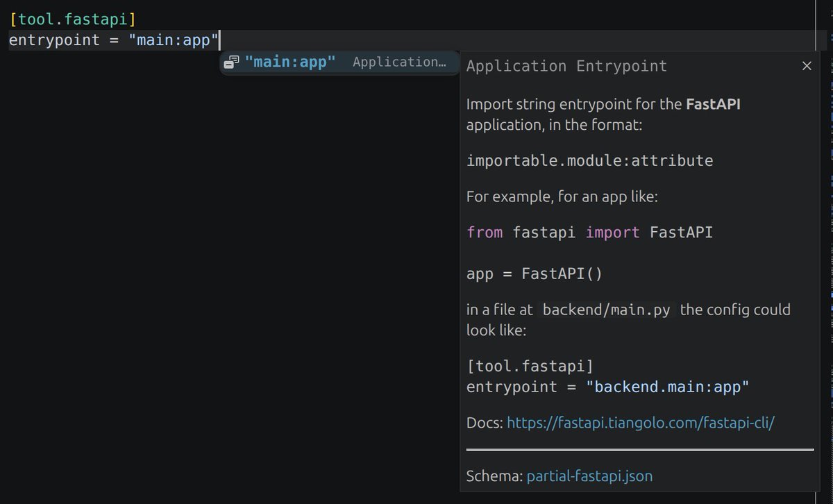Click the "backend.main:app" example string

pyautogui.click(x=667, y=387)
